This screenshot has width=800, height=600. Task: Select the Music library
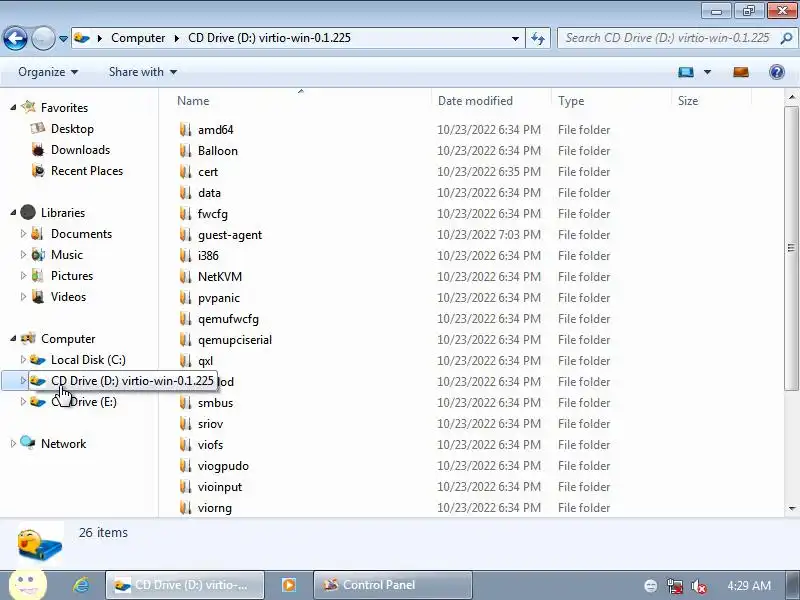(x=66, y=255)
